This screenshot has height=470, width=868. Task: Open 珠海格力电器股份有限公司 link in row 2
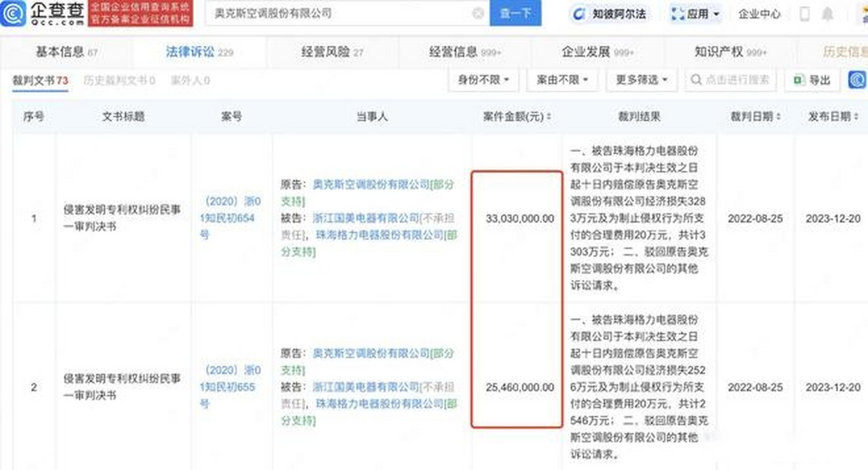click(380, 404)
